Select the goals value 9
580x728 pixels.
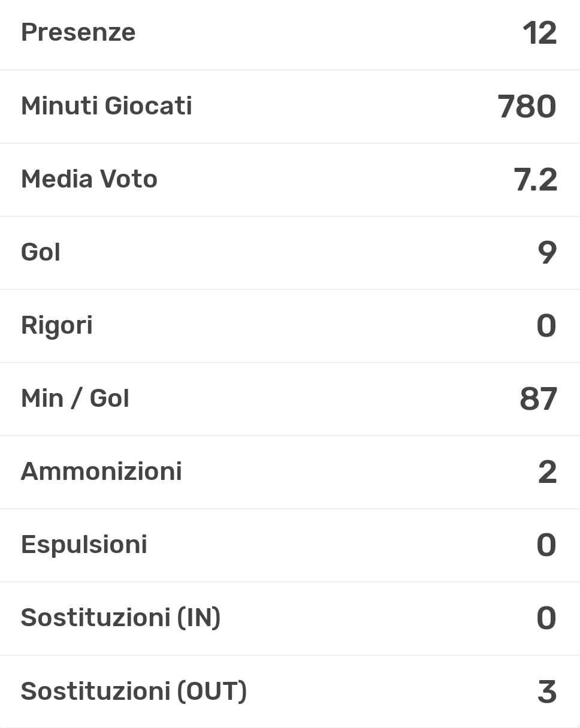547,253
